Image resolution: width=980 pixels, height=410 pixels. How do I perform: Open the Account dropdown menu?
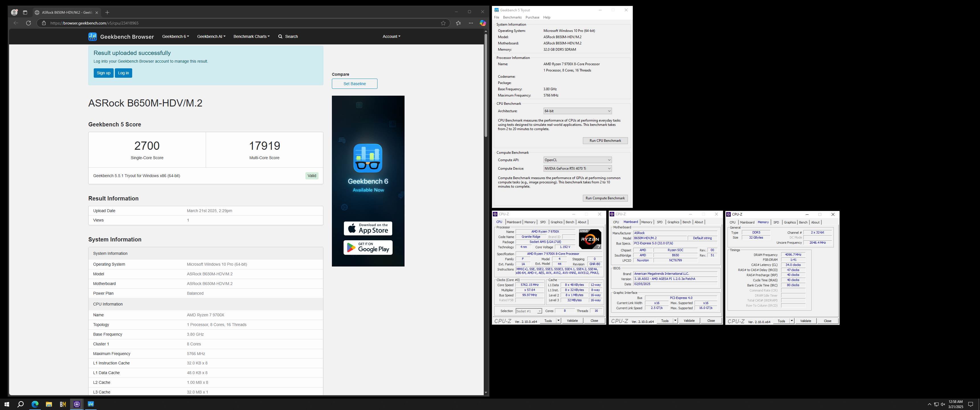391,36
